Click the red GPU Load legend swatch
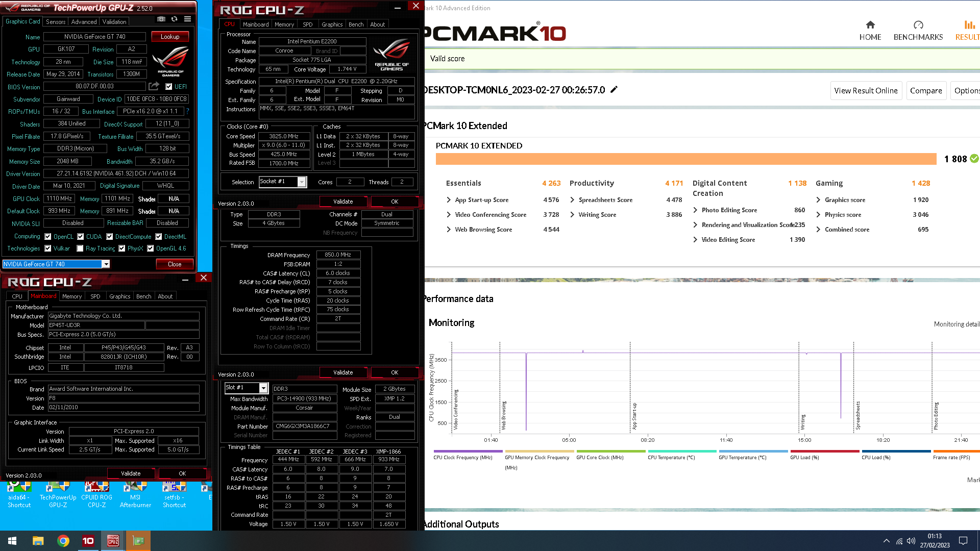 [x=825, y=451]
